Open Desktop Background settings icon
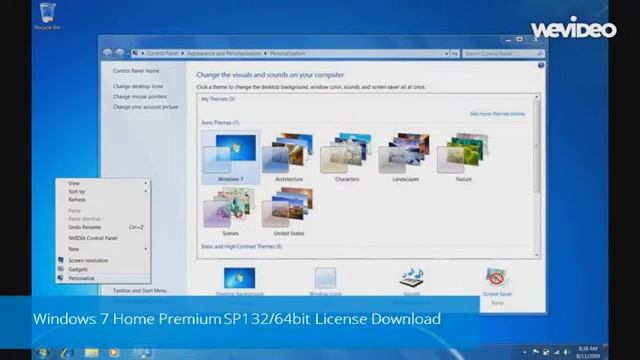The image size is (640, 360). [240, 278]
